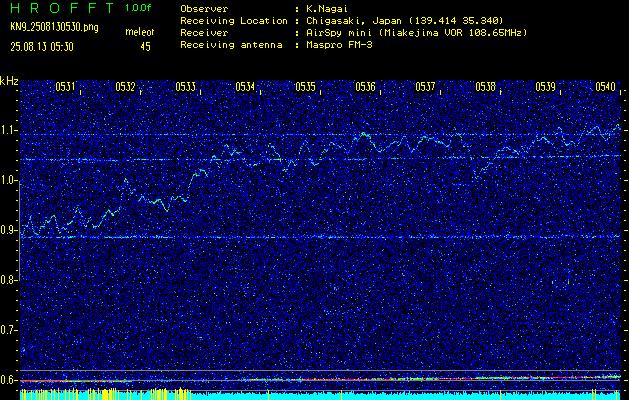Click the meteor count value 45
Image resolution: width=629 pixels, height=400 pixels.
145,47
